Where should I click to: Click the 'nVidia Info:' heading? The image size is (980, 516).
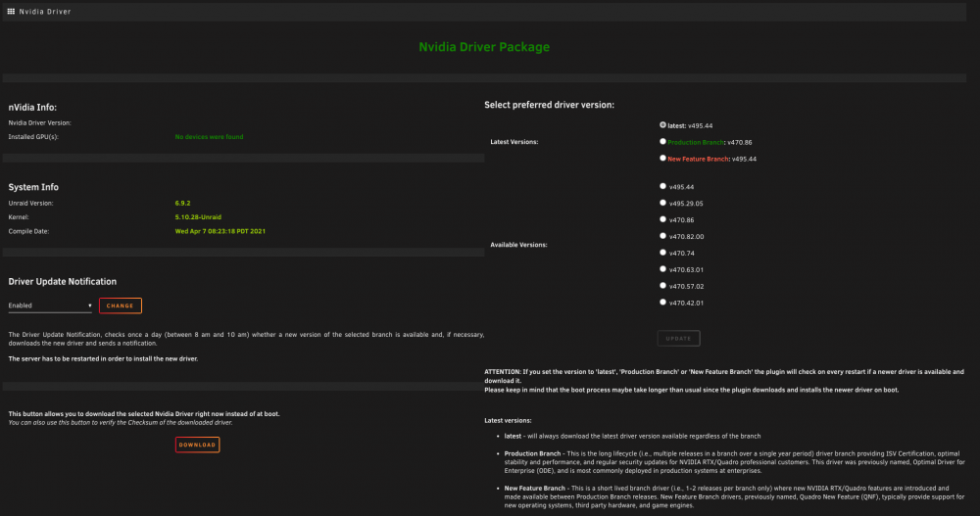click(32, 108)
